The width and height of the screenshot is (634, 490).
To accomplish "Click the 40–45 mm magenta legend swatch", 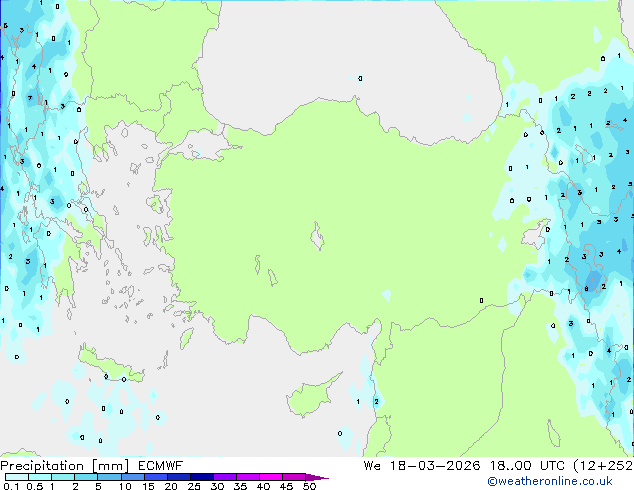I will 271,477.
